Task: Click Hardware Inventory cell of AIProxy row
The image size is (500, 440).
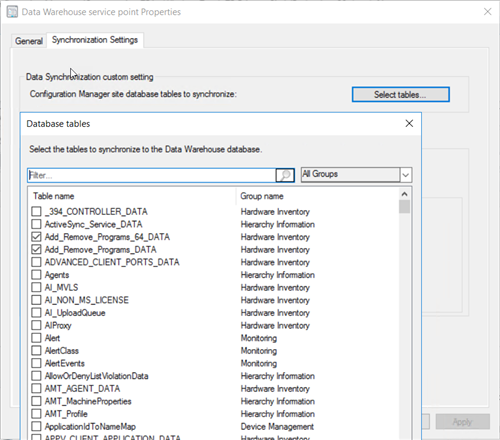Action: click(x=275, y=325)
